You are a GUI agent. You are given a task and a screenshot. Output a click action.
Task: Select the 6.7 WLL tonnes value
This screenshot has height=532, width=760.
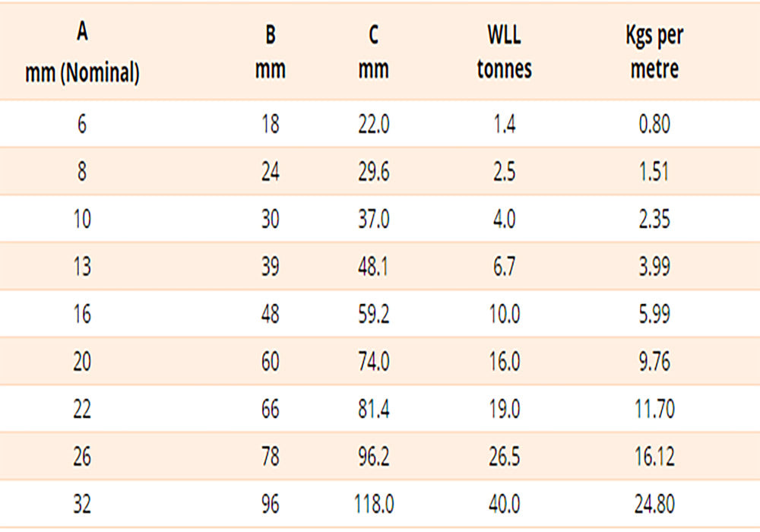[504, 267]
